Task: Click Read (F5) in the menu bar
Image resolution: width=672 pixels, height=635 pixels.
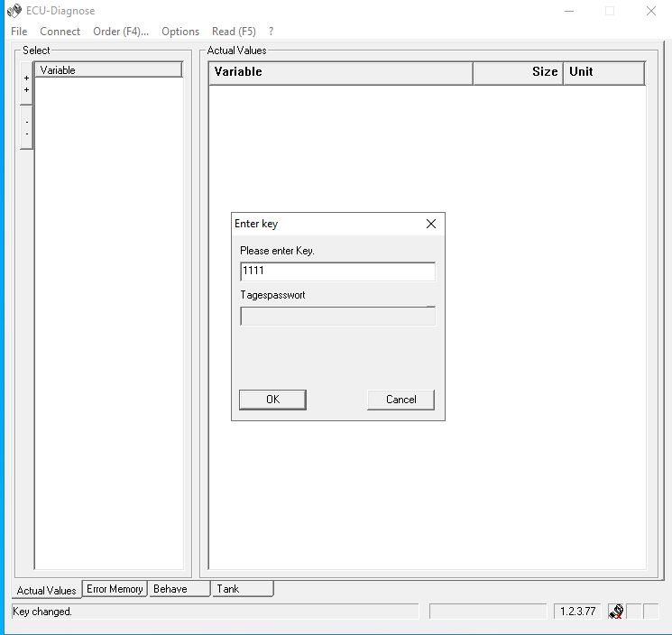Action: click(x=234, y=32)
